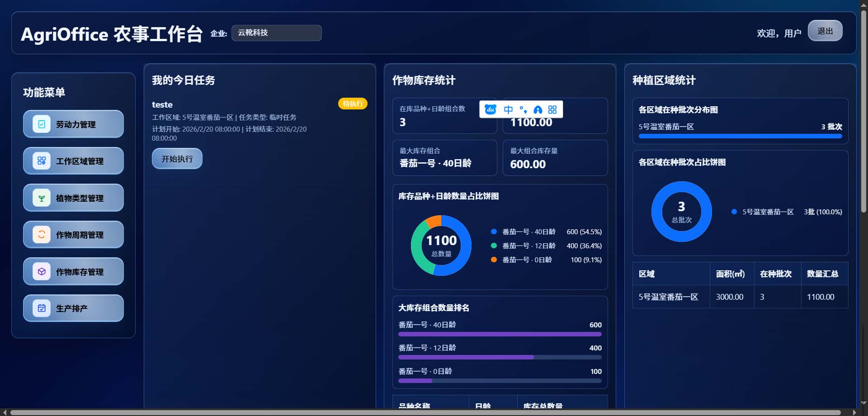Open the 作物库存管理 menu entry
This screenshot has height=416, width=868.
tap(73, 271)
